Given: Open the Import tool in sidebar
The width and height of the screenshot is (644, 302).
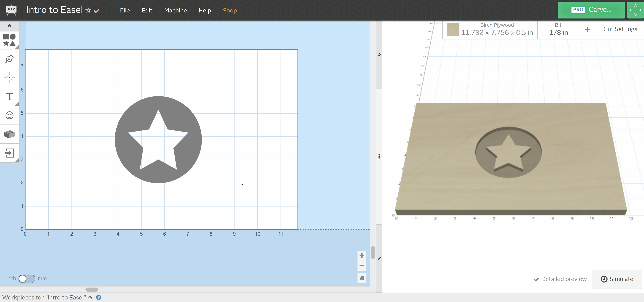Looking at the screenshot, I should 9,153.
